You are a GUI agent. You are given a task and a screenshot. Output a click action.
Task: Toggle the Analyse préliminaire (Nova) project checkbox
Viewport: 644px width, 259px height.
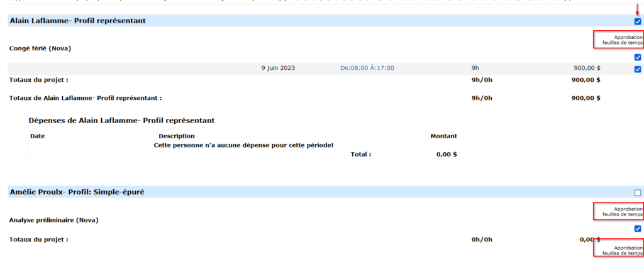638,229
